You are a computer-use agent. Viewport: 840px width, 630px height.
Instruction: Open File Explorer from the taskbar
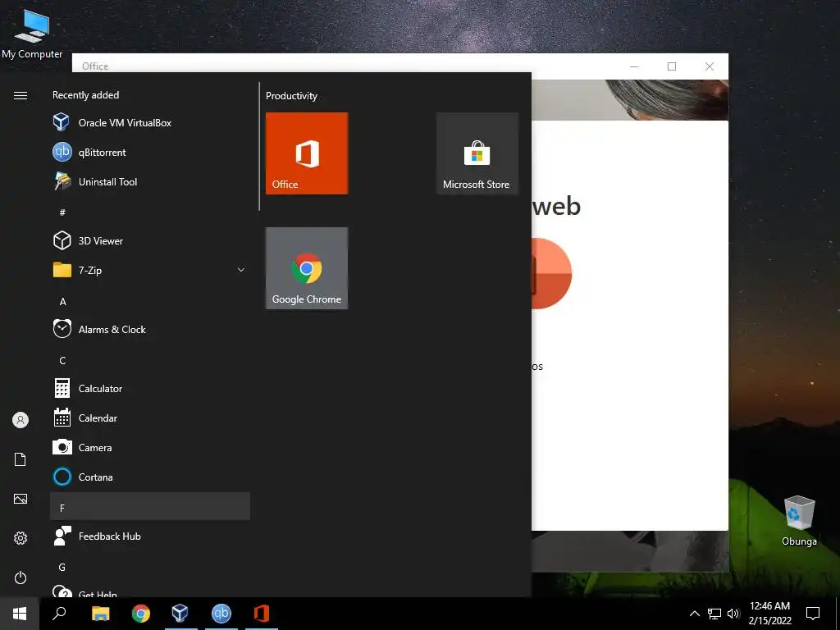(x=100, y=614)
